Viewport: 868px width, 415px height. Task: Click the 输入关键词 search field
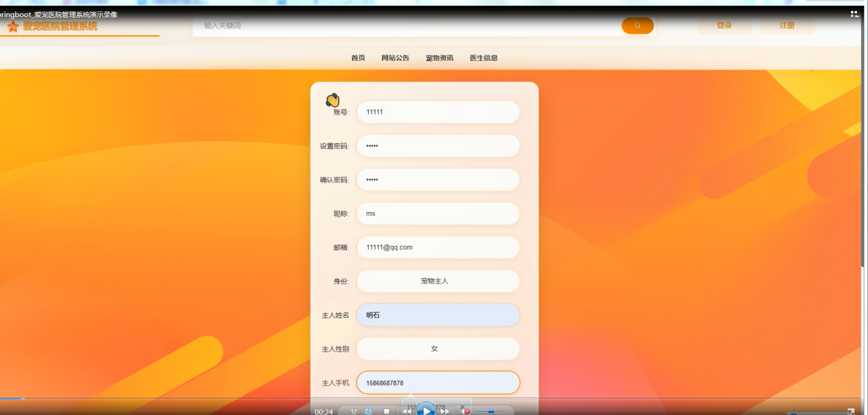pos(407,26)
